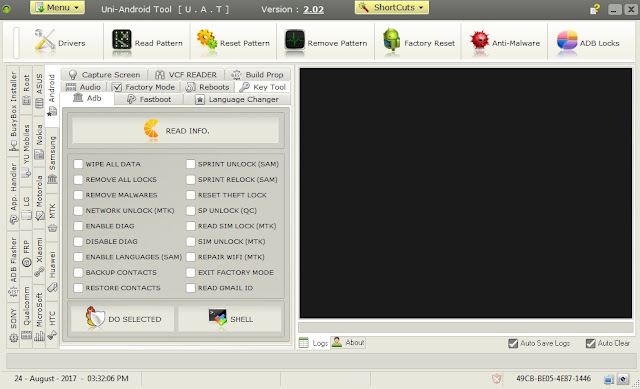Run the Factory Reset tool
Screen dimensions: 640x389
click(x=419, y=42)
